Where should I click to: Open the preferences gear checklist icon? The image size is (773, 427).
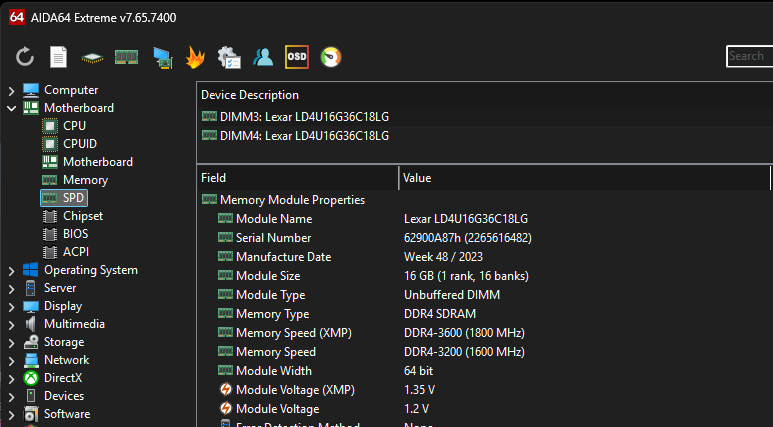click(x=229, y=57)
